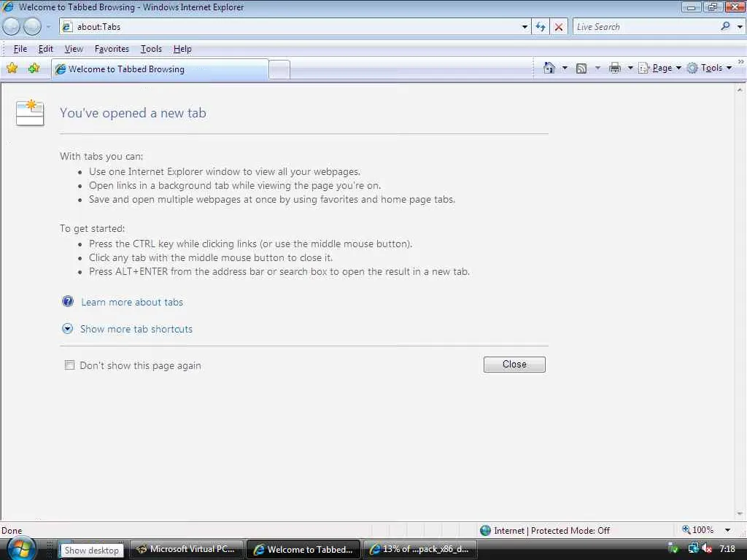Check Don't show this page again
747x560 pixels.
(x=69, y=365)
